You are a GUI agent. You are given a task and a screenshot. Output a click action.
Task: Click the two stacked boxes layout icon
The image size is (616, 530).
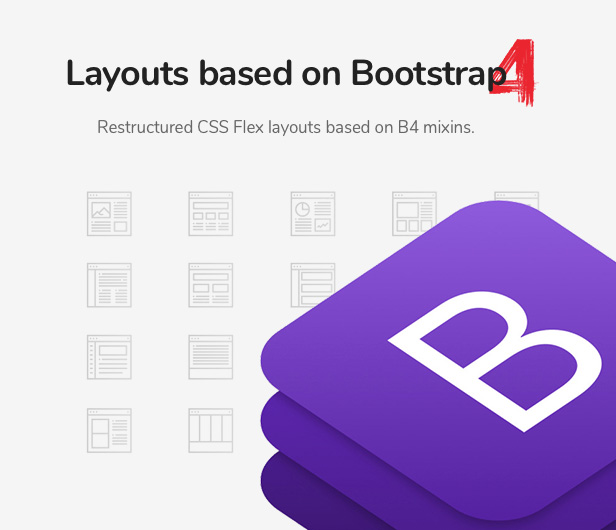[x=109, y=430]
